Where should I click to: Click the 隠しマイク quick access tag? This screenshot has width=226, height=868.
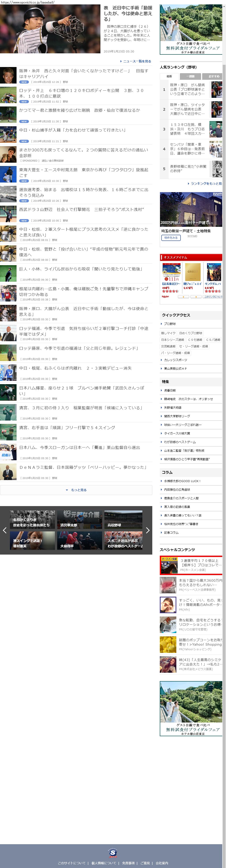coord(168,333)
